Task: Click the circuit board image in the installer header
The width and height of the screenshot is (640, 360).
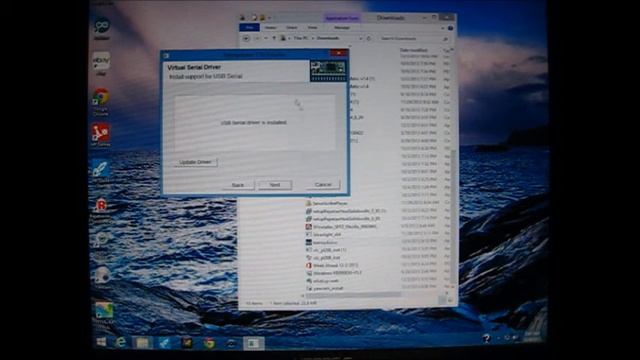Action: [x=327, y=70]
